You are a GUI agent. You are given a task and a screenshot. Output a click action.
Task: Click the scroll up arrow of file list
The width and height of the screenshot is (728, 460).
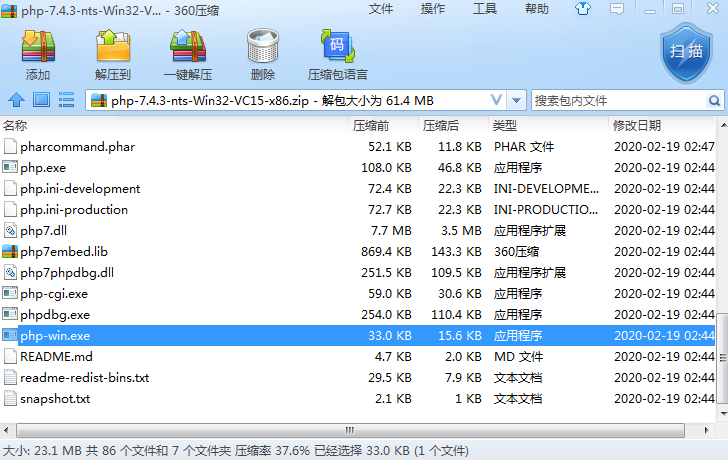point(723,125)
